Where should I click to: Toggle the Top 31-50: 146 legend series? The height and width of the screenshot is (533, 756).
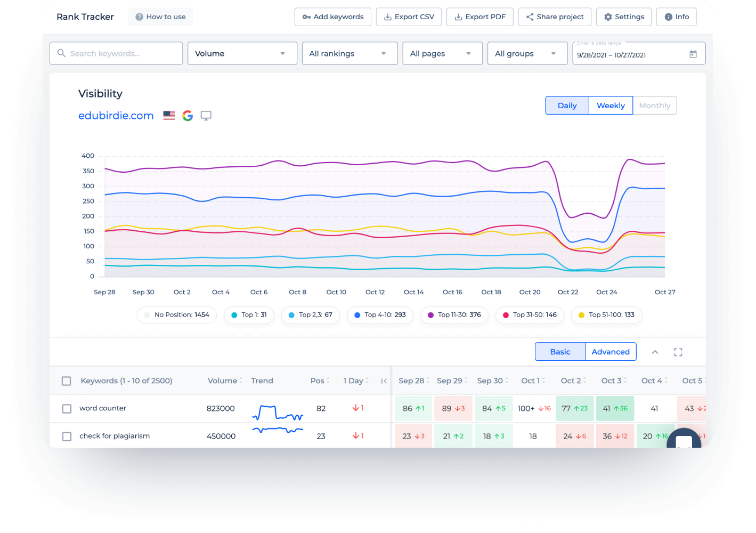coord(530,315)
